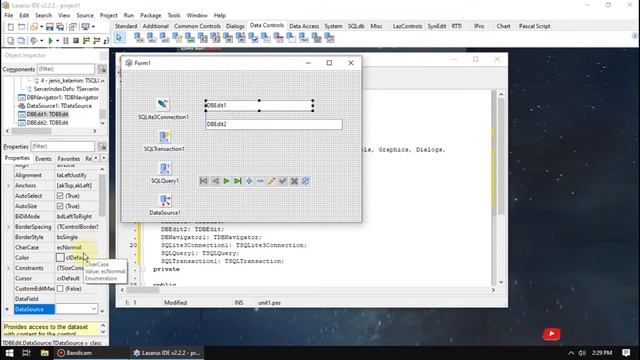Expand the Constraints property row
The height and width of the screenshot is (360, 640).
pyautogui.click(x=8, y=268)
